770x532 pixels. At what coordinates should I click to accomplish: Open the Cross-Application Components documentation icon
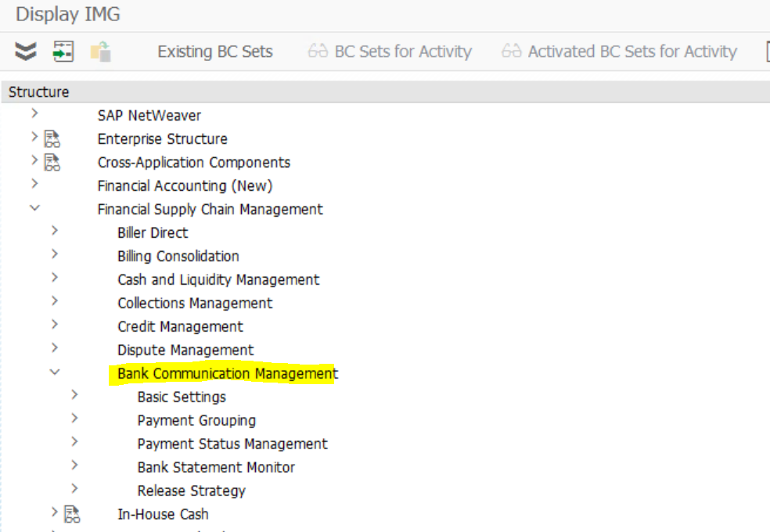(x=52, y=163)
